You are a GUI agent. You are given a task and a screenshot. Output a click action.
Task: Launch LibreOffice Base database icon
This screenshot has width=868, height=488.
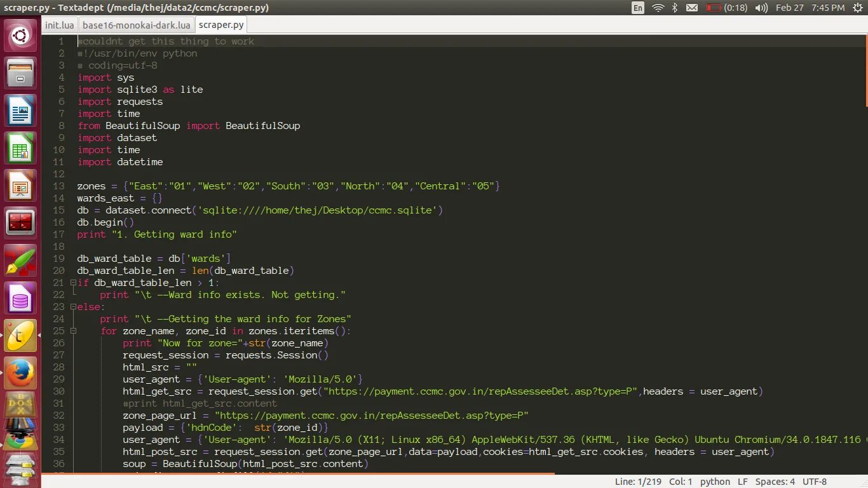coord(20,297)
